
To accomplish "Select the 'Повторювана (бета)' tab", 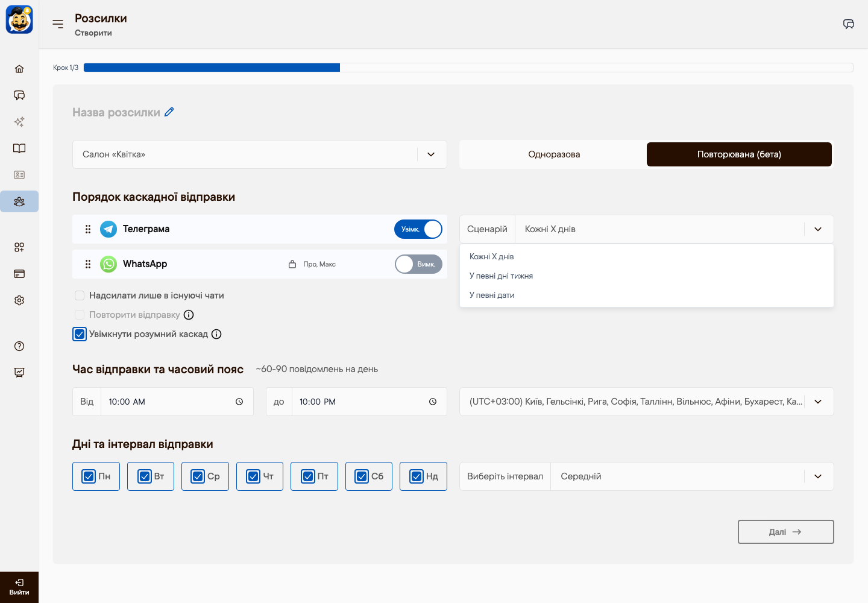I will pyautogui.click(x=739, y=154).
